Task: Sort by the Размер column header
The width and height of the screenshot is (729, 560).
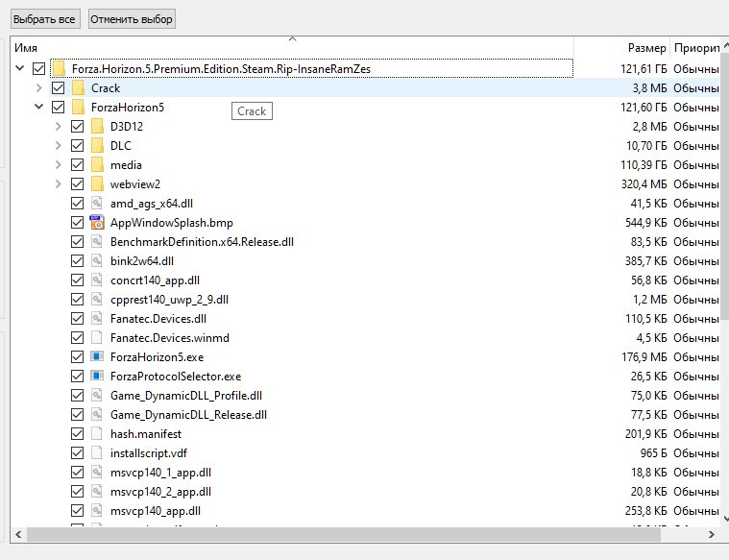Action: (x=645, y=47)
